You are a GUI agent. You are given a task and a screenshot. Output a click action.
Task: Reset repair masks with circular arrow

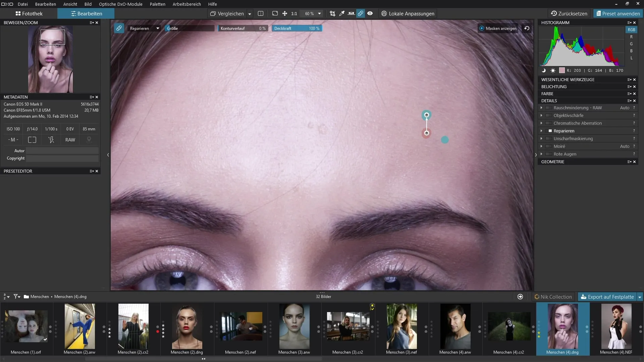[527, 28]
